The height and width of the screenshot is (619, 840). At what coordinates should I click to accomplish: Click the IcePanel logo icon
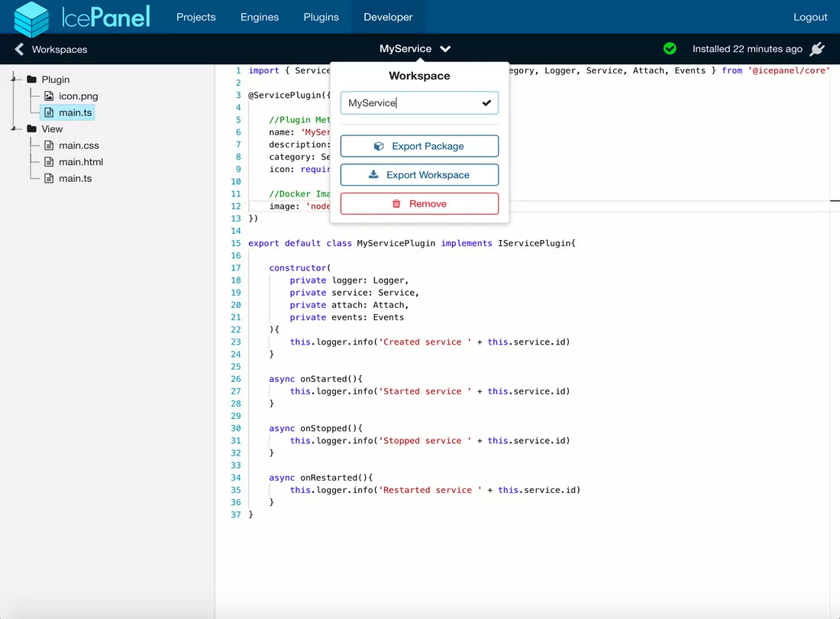(31, 17)
